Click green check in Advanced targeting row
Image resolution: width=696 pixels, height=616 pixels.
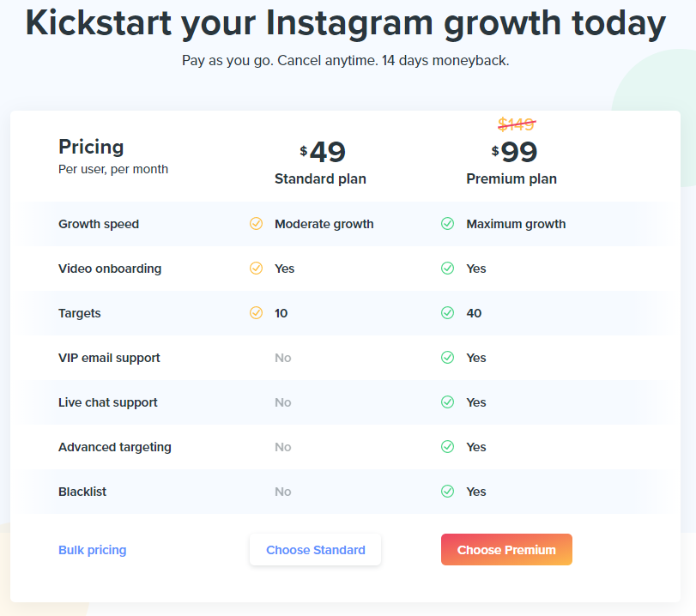click(x=447, y=447)
